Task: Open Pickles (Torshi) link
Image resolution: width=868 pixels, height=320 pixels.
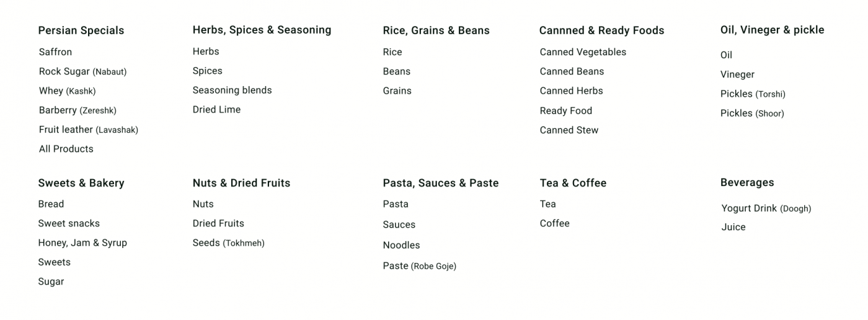Action: (x=753, y=94)
